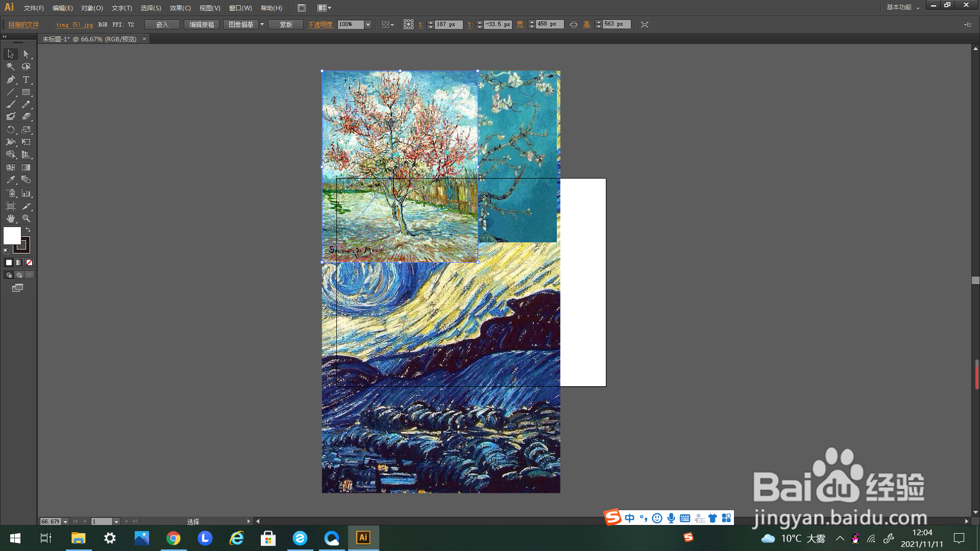This screenshot has height=551, width=980.
Task: Click the 编辑原稿 button
Action: (x=202, y=24)
